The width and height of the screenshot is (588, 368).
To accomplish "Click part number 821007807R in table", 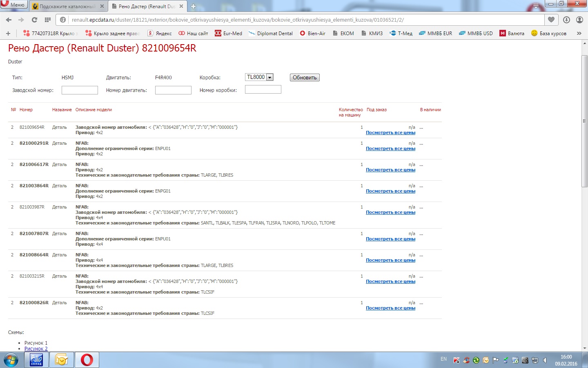I will [x=34, y=233].
